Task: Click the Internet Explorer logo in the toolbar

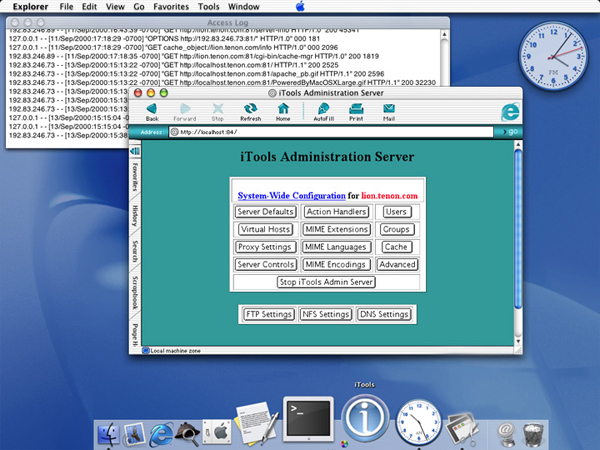Action: (x=510, y=112)
